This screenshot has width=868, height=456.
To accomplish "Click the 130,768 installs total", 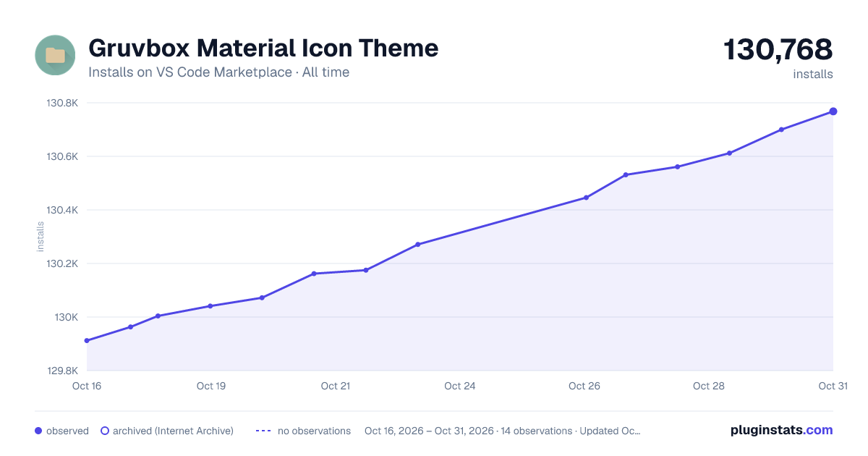I will click(778, 50).
